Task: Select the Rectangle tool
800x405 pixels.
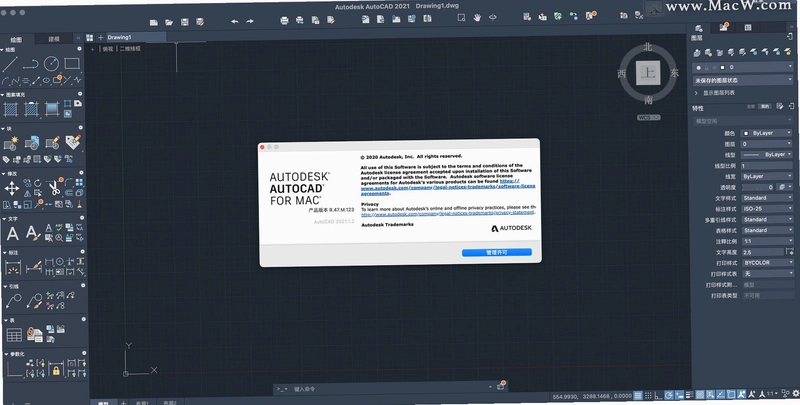Action: coord(72,64)
